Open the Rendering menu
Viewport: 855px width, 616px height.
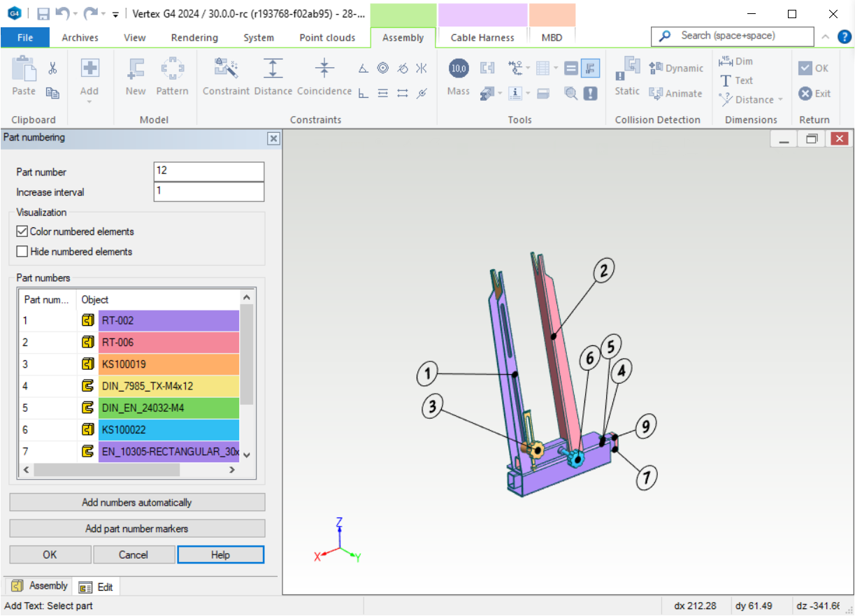pos(194,37)
